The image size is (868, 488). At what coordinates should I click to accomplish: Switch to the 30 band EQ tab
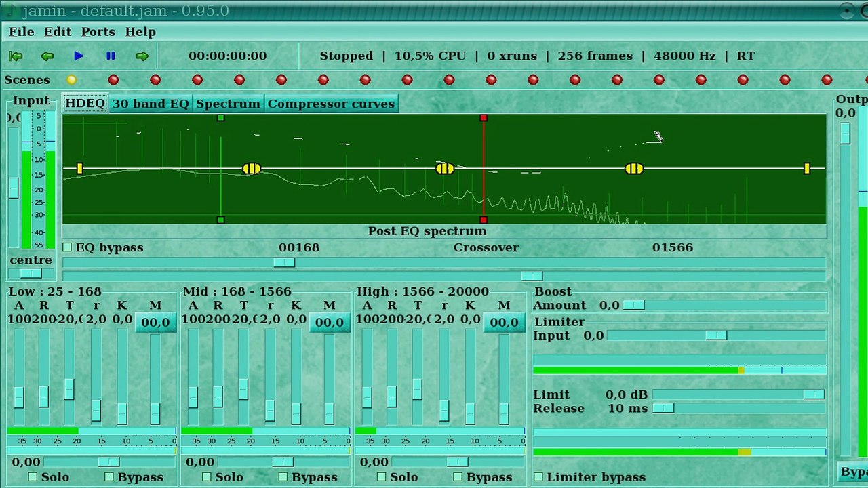pyautogui.click(x=150, y=104)
